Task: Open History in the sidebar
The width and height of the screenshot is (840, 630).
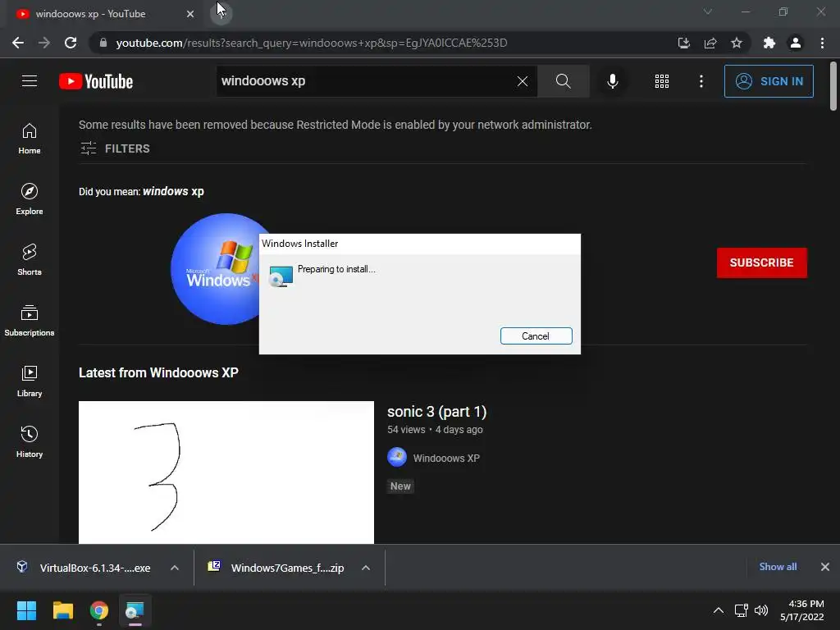Action: click(x=30, y=441)
